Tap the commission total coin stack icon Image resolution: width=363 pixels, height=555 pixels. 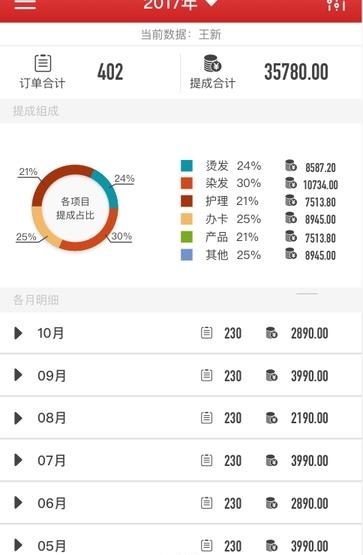(x=212, y=64)
